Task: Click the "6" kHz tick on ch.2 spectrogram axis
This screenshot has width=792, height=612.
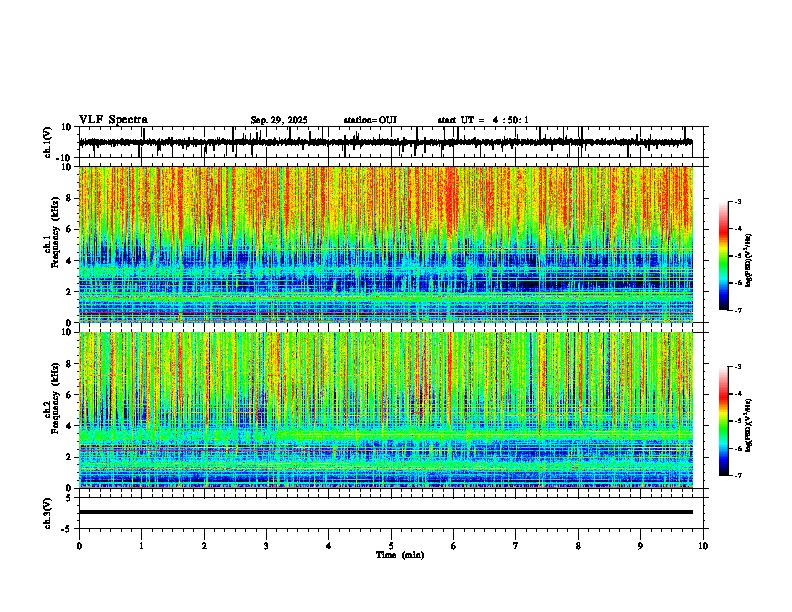Action: 70,394
